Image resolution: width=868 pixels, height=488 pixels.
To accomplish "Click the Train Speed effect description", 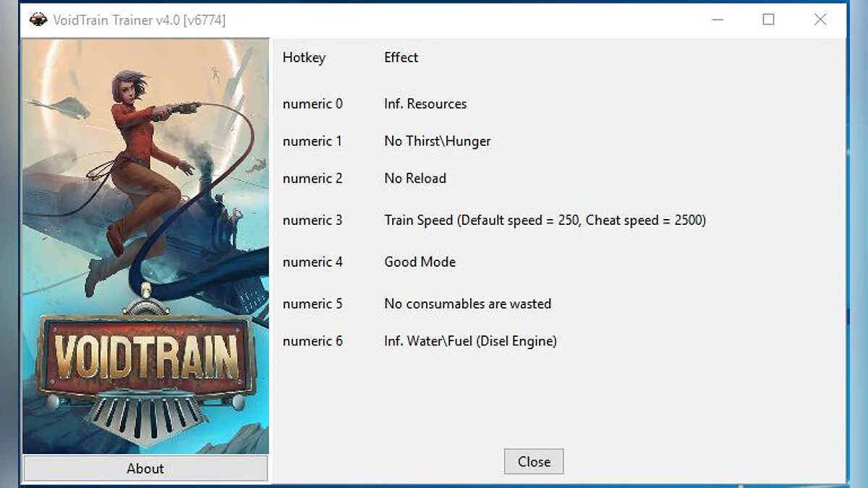I will tap(545, 221).
